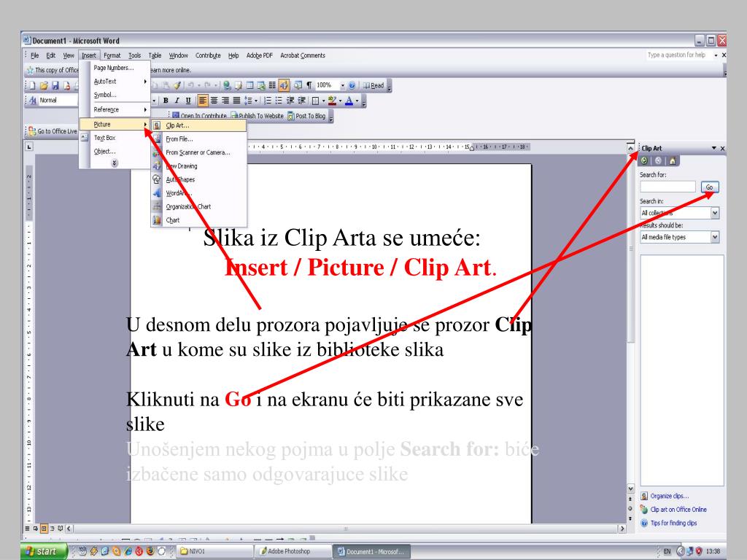Open the File menu
Viewport: 747px width, 560px height.
tap(35, 55)
